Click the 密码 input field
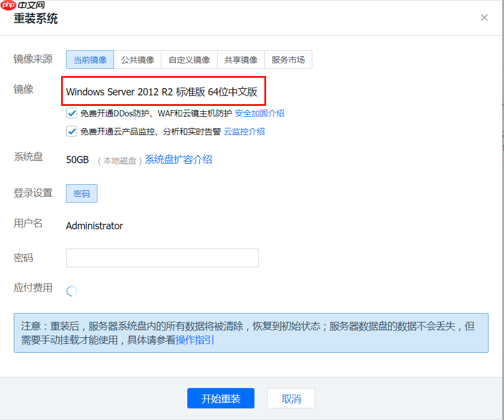504x420 pixels. click(162, 257)
